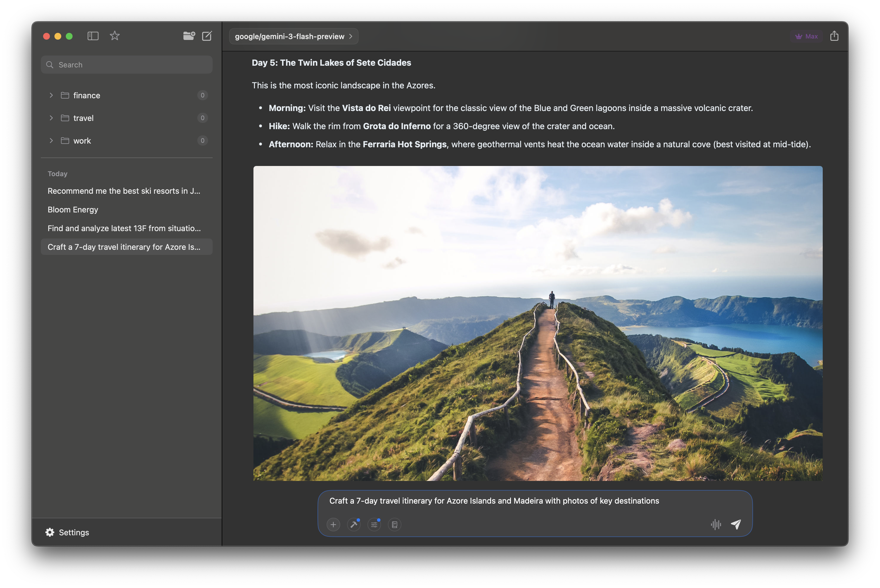Image resolution: width=880 pixels, height=588 pixels.
Task: Open the gemini-3-flash-preview model selector
Action: click(293, 36)
